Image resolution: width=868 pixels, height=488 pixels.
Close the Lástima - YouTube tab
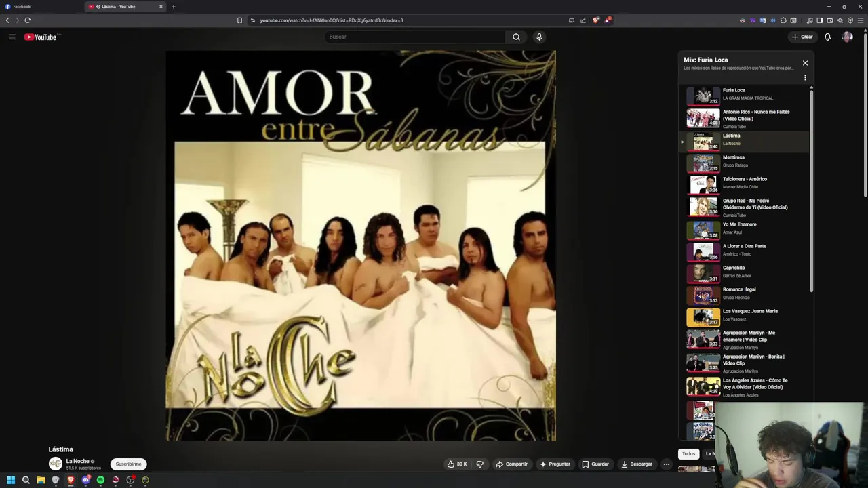[161, 7]
